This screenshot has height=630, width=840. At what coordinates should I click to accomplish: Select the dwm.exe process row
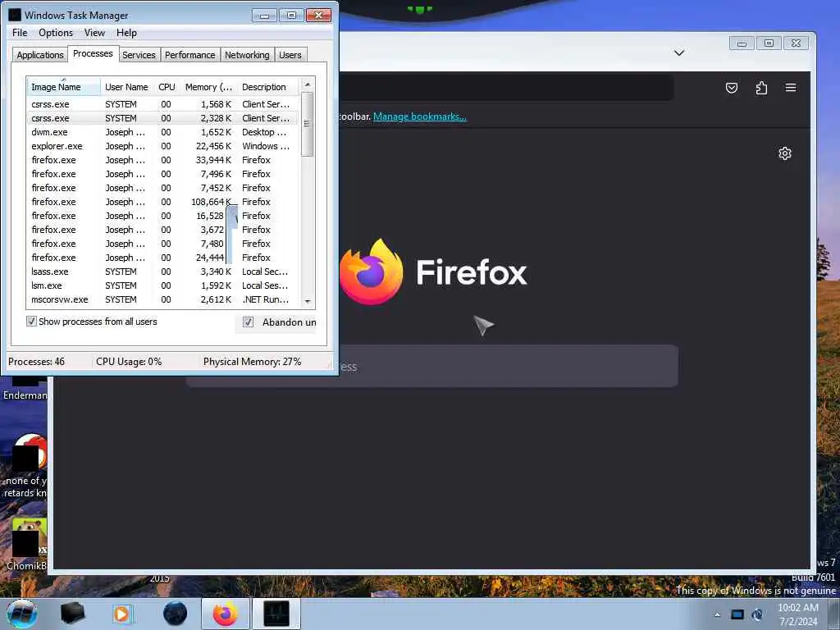click(x=162, y=132)
